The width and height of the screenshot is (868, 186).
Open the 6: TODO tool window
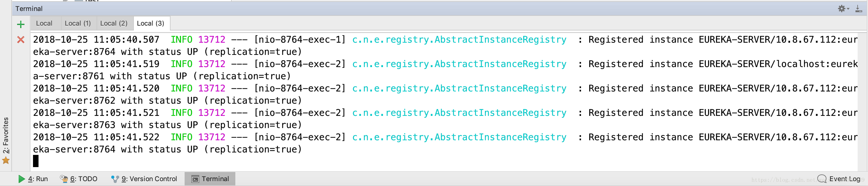point(79,179)
